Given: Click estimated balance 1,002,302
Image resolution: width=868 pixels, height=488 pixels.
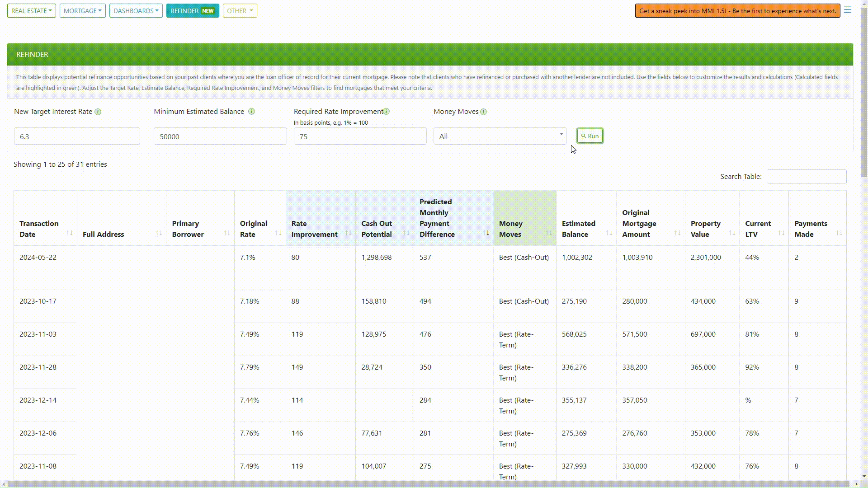Looking at the screenshot, I should pyautogui.click(x=577, y=258).
